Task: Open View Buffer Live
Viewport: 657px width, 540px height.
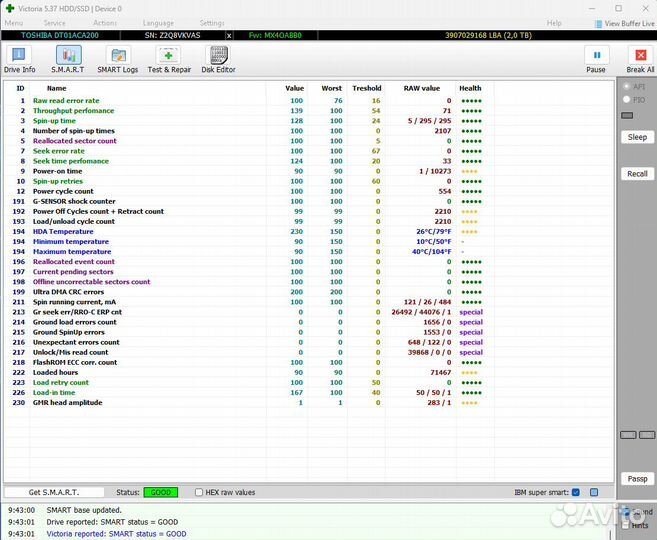Action: coord(626,23)
